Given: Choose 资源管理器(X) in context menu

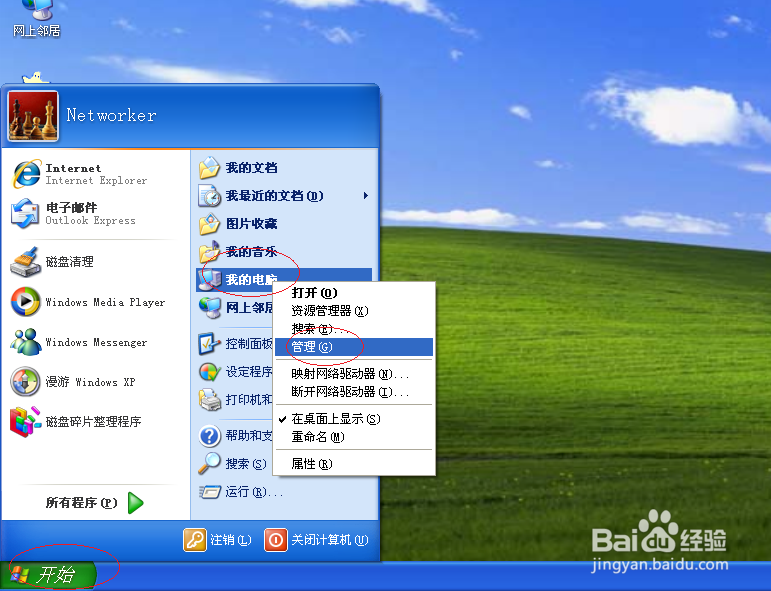Looking at the screenshot, I should (x=354, y=311).
